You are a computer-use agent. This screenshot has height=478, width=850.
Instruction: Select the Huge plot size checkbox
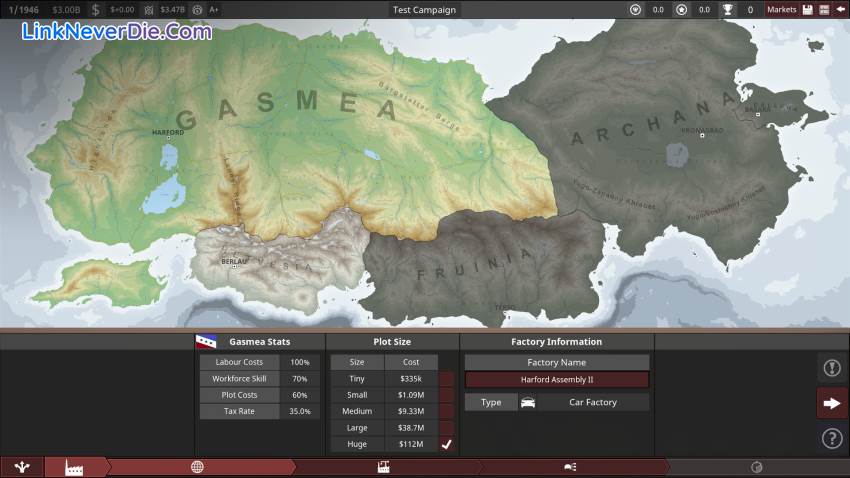click(447, 444)
